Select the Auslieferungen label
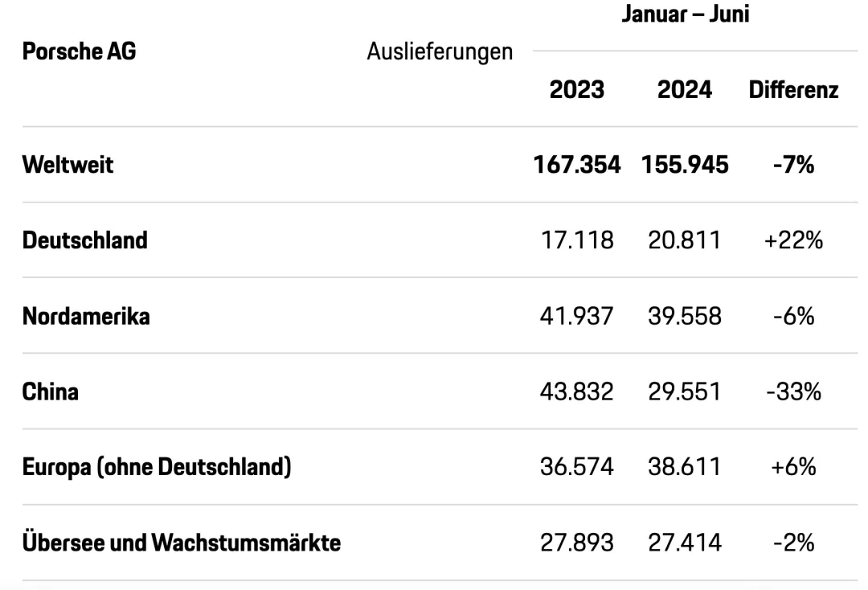The height and width of the screenshot is (590, 868). click(x=440, y=52)
